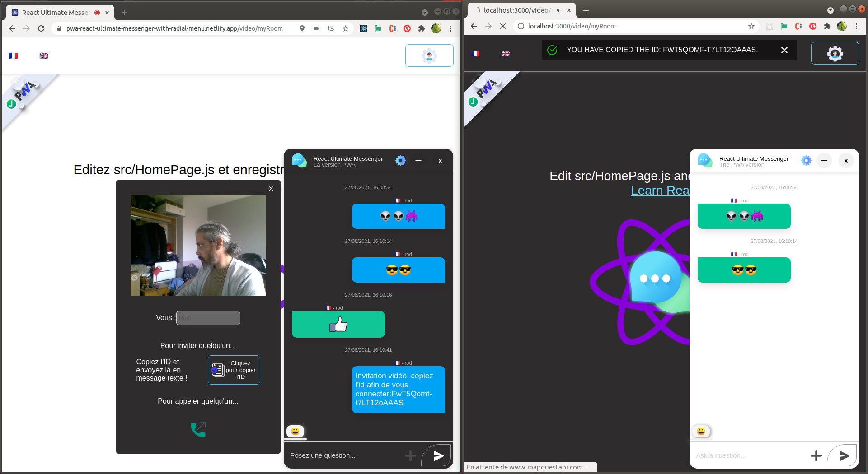868x474 pixels.
Task: Open the Learn React link
Action: pyautogui.click(x=660, y=191)
